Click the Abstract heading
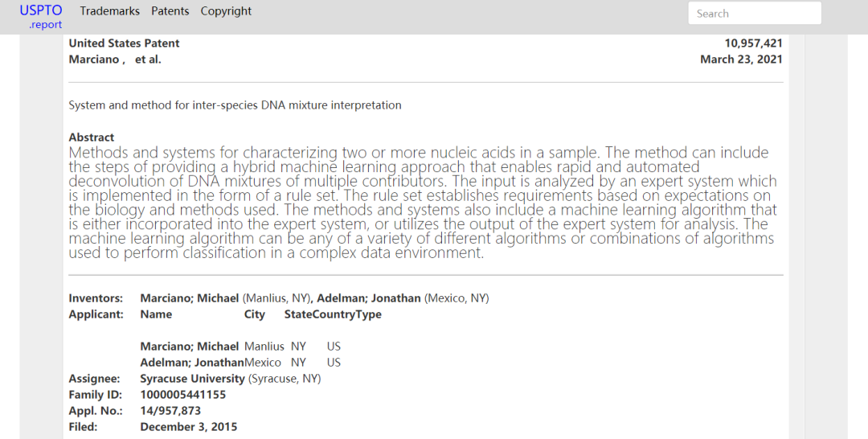868x439 pixels. [92, 137]
